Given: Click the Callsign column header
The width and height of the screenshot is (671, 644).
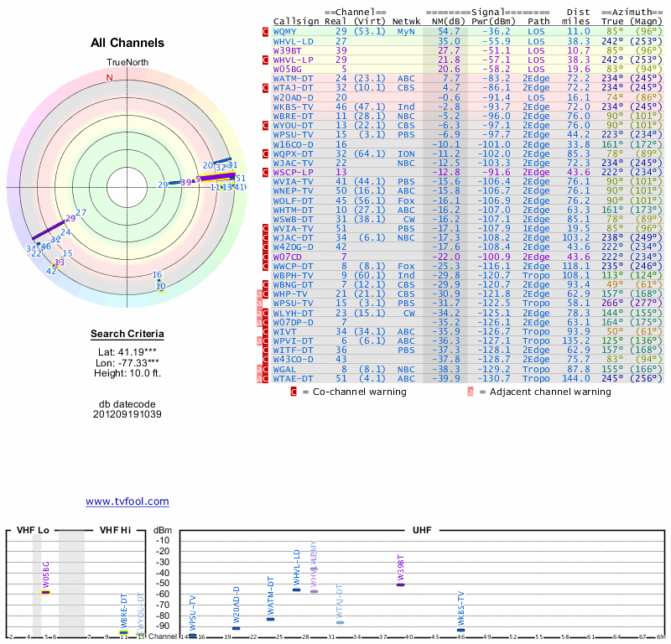Looking at the screenshot, I should [297, 21].
